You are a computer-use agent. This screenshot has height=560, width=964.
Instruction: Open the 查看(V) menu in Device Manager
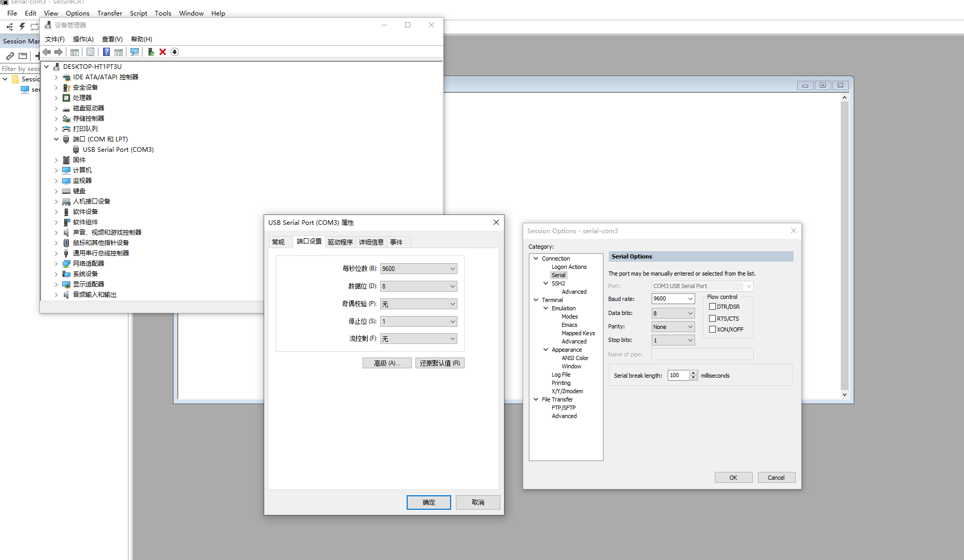tap(112, 39)
